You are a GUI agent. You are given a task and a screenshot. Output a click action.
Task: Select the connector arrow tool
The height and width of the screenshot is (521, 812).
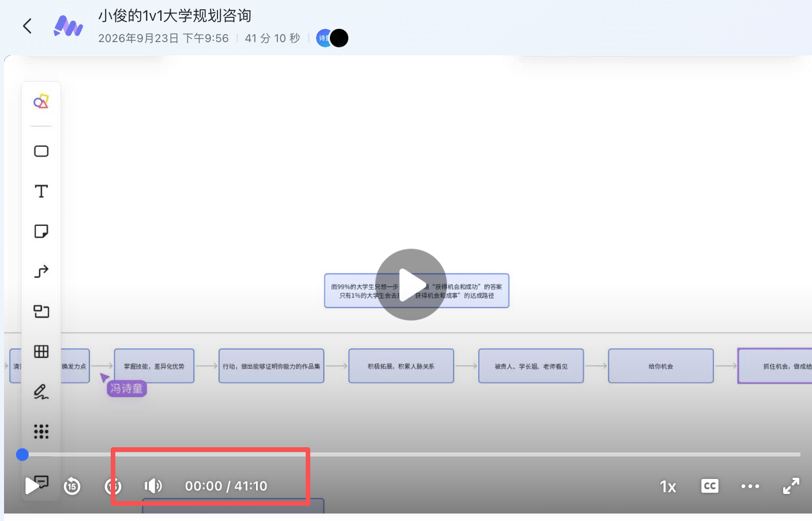pyautogui.click(x=41, y=271)
